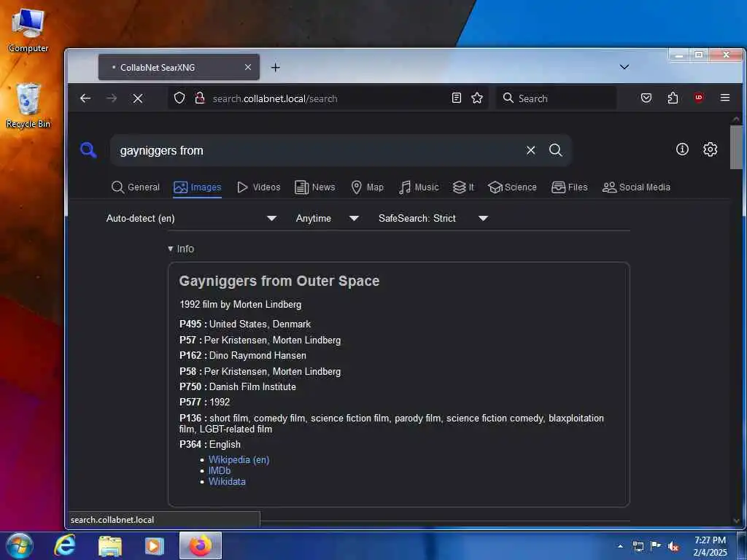747x560 pixels.
Task: Open SearXNG preferences gear
Action: tap(710, 149)
